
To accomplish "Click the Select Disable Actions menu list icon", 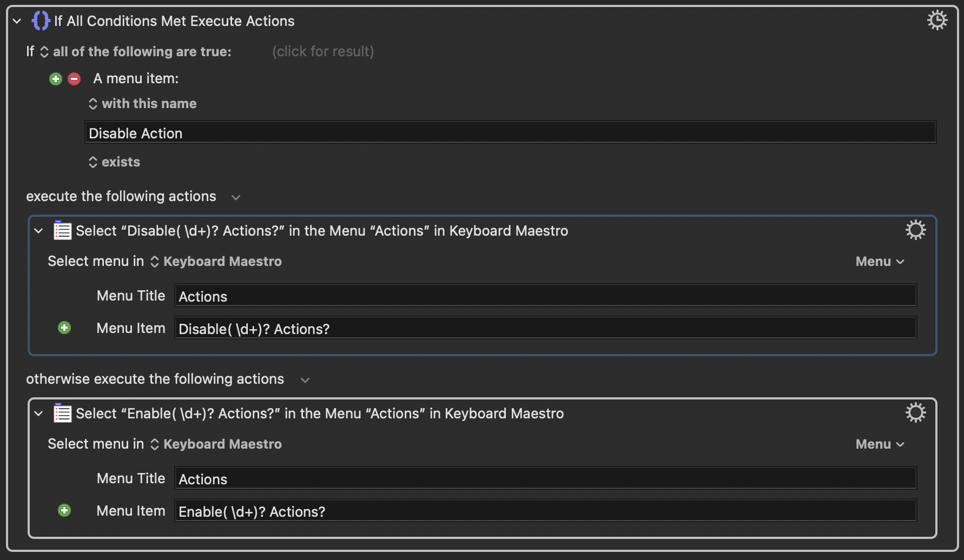I will tap(62, 230).
